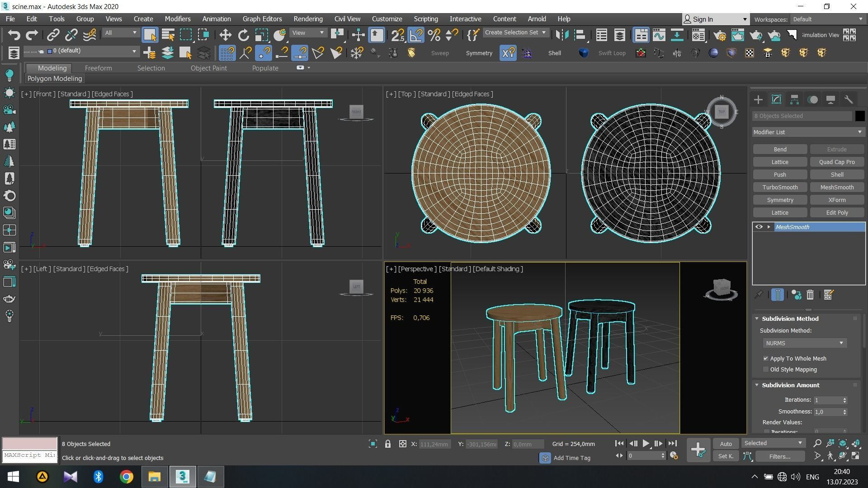Collapse the Subdivision Method rollout

[x=757, y=319]
